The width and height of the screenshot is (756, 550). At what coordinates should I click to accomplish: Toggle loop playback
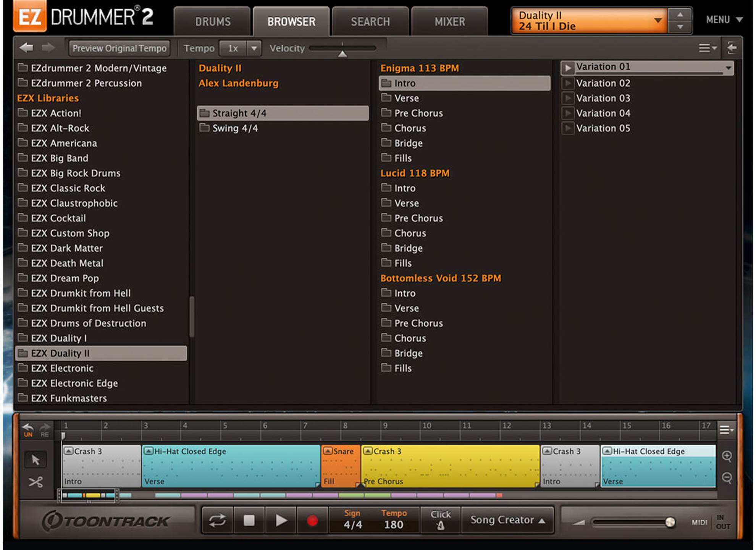tap(217, 520)
